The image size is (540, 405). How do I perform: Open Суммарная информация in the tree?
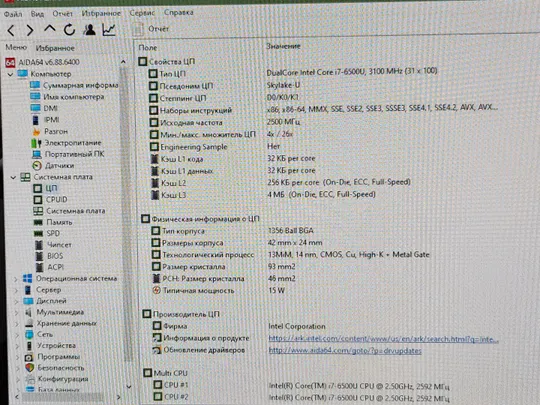pyautogui.click(x=74, y=85)
